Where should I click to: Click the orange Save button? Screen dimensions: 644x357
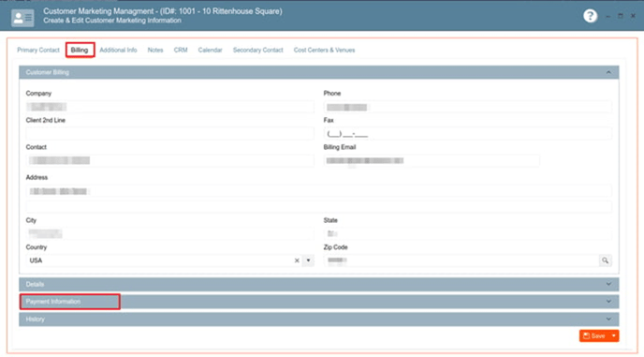593,335
